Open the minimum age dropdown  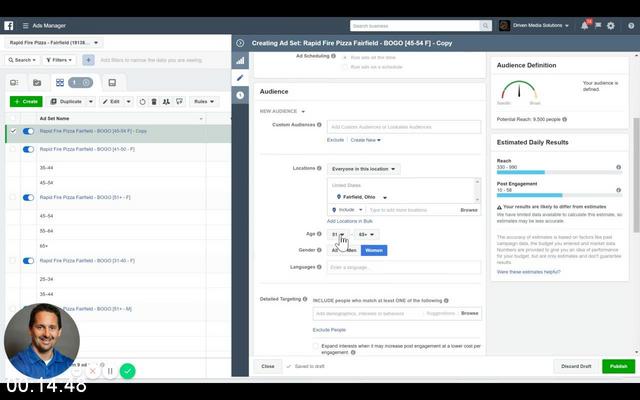pyautogui.click(x=338, y=235)
